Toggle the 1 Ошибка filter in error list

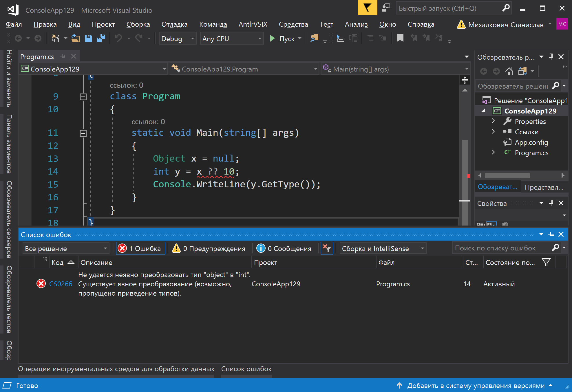140,248
